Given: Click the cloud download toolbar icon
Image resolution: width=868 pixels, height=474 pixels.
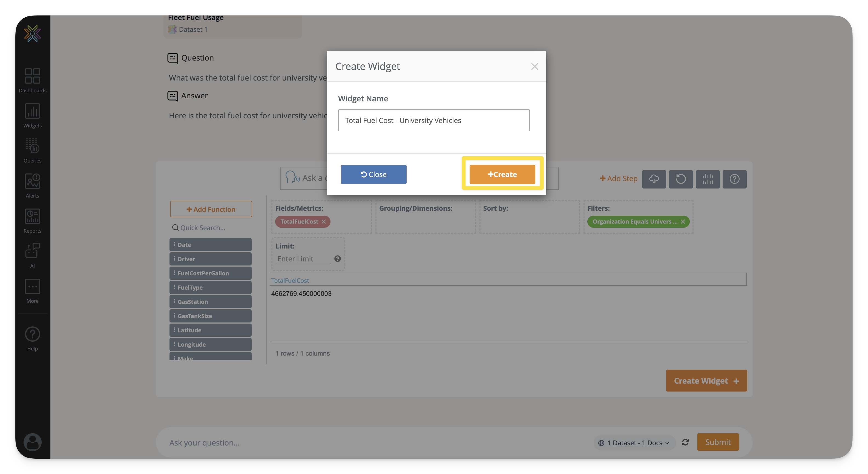Looking at the screenshot, I should pyautogui.click(x=654, y=179).
